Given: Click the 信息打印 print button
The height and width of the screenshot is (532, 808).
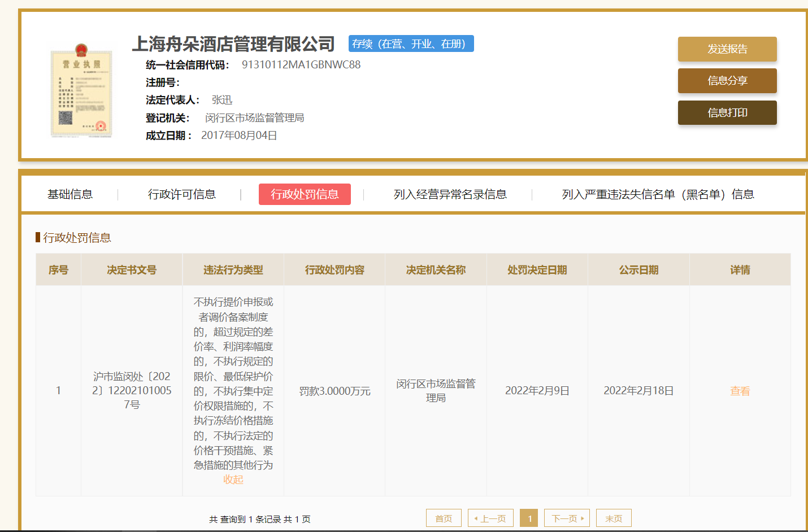Looking at the screenshot, I should tap(727, 112).
